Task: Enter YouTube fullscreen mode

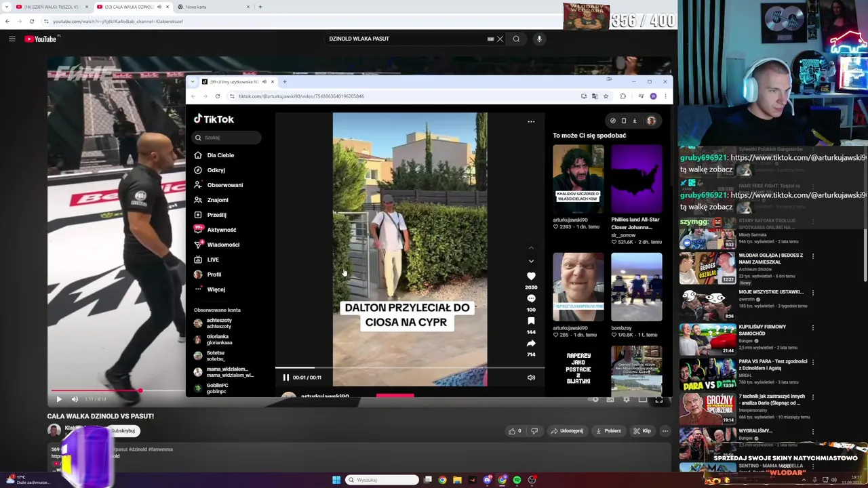Action: coord(658,400)
